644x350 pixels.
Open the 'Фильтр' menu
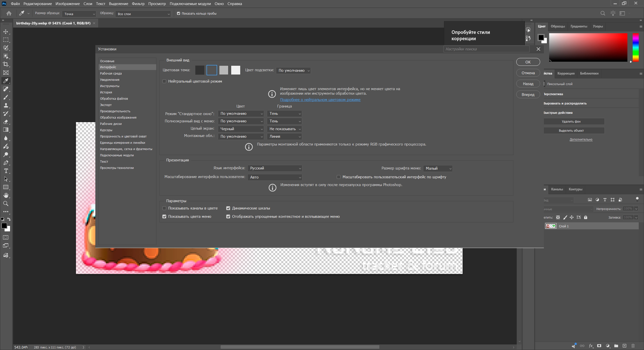[138, 4]
